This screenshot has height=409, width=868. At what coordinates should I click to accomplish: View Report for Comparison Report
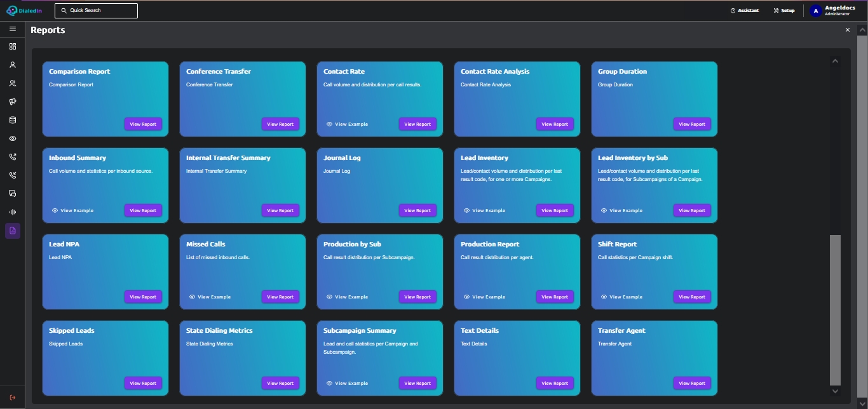pos(143,124)
